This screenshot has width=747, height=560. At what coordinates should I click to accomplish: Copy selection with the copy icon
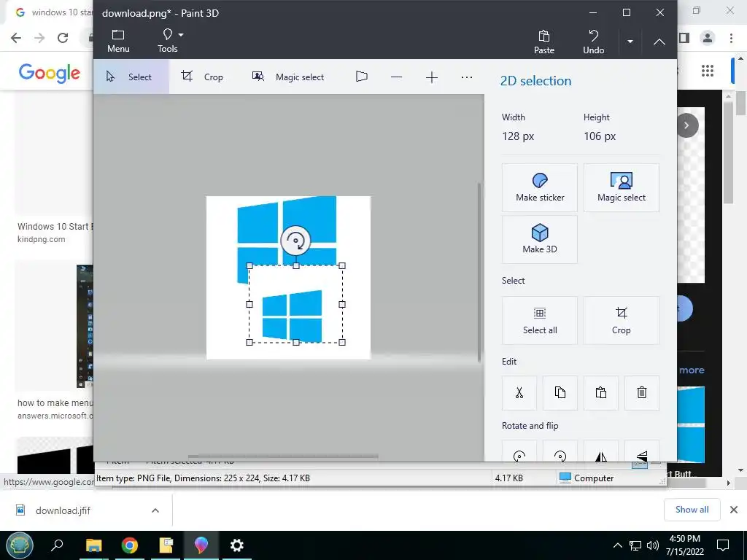tap(560, 393)
